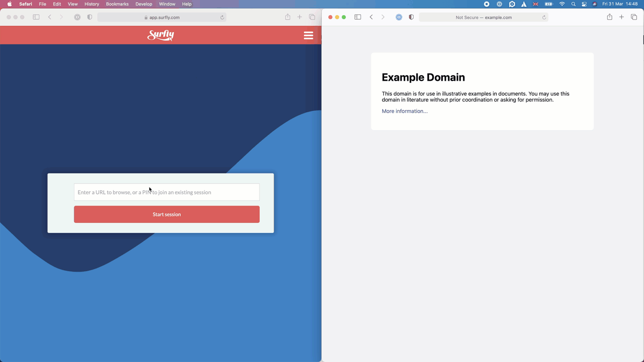The width and height of the screenshot is (644, 362).
Task: Click the URL or PIN input field
Action: pos(166,192)
